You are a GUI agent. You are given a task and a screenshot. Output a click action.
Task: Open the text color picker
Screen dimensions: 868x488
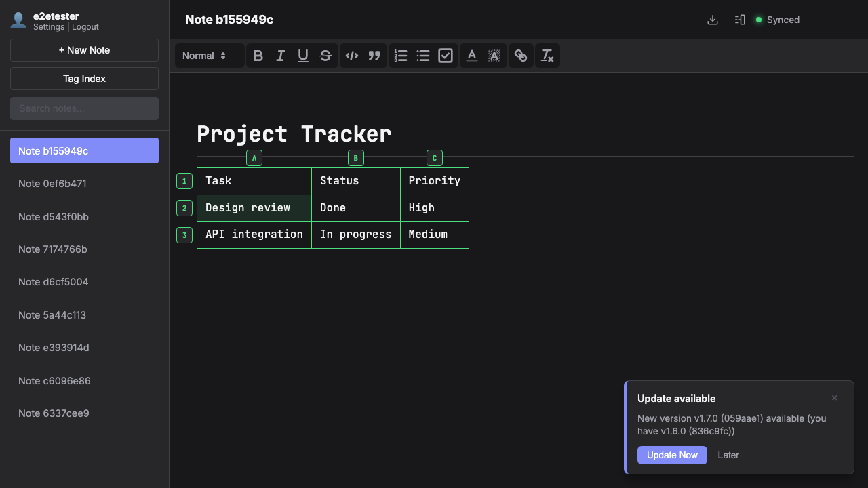click(x=472, y=56)
